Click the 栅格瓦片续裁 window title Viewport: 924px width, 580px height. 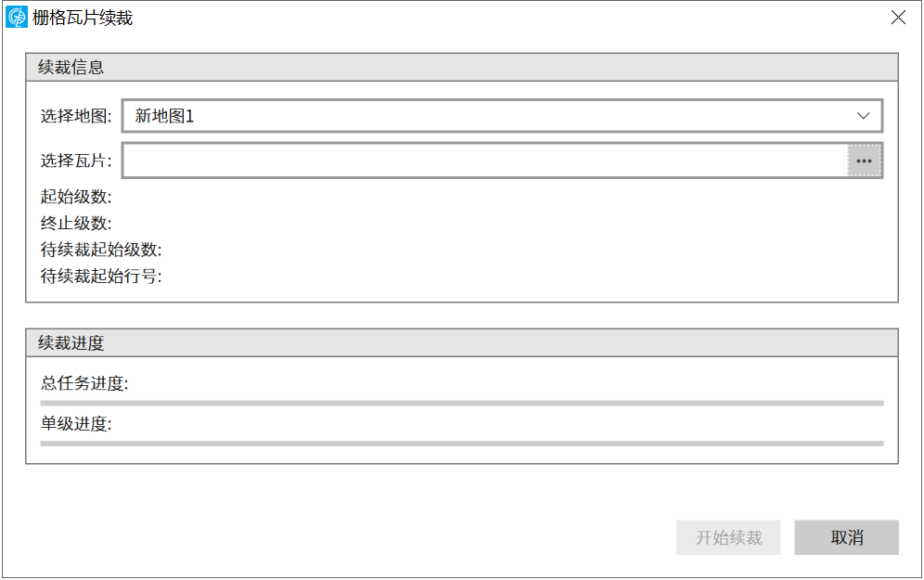[83, 18]
